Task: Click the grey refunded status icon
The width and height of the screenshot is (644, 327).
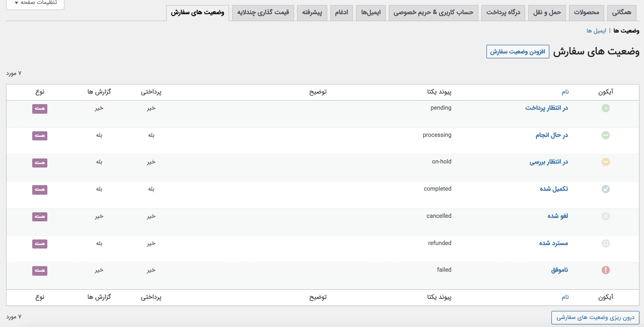Action: (605, 243)
